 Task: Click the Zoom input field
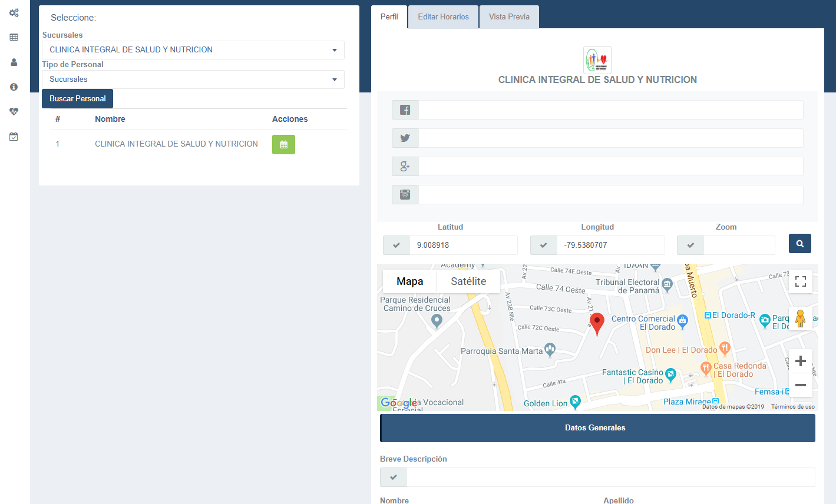pos(739,246)
